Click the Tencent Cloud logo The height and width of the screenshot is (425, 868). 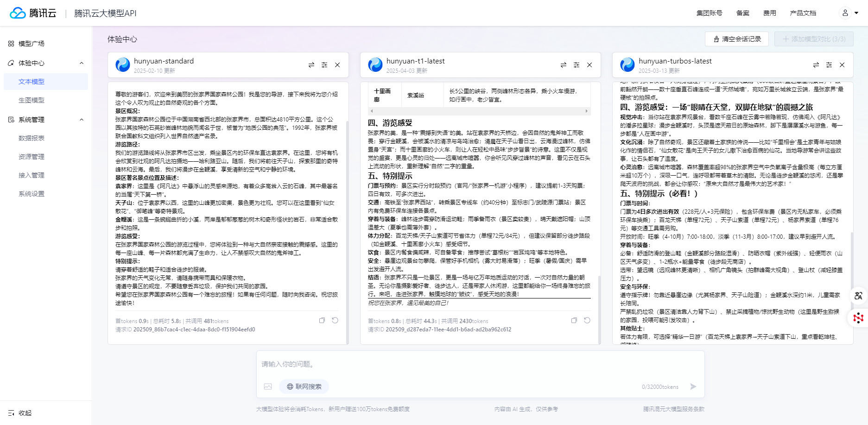pyautogui.click(x=33, y=13)
